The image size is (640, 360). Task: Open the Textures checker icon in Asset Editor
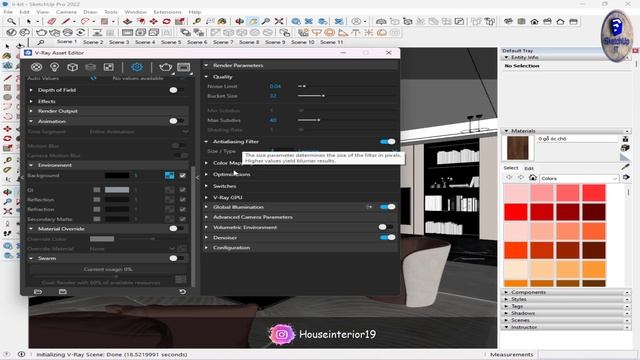pyautogui.click(x=109, y=67)
